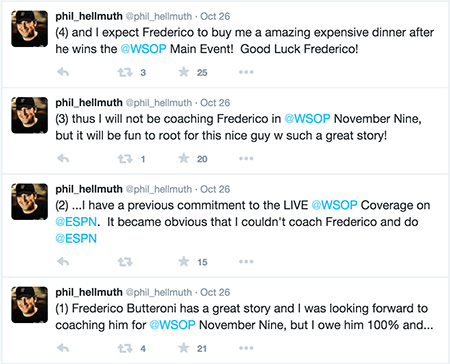Screen dimensions: 450x364
Task: Open phil_hellmuth name on tweet (3)
Action: coord(89,103)
